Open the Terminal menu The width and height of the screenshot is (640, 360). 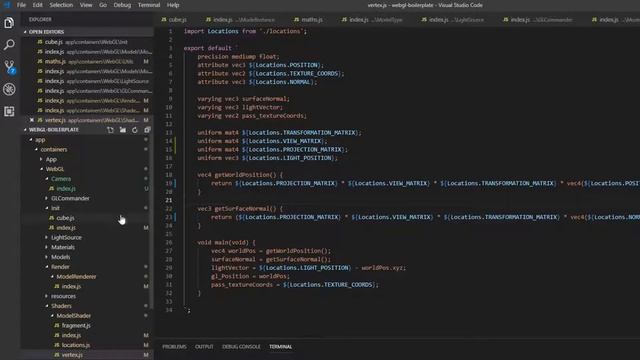[x=149, y=5]
